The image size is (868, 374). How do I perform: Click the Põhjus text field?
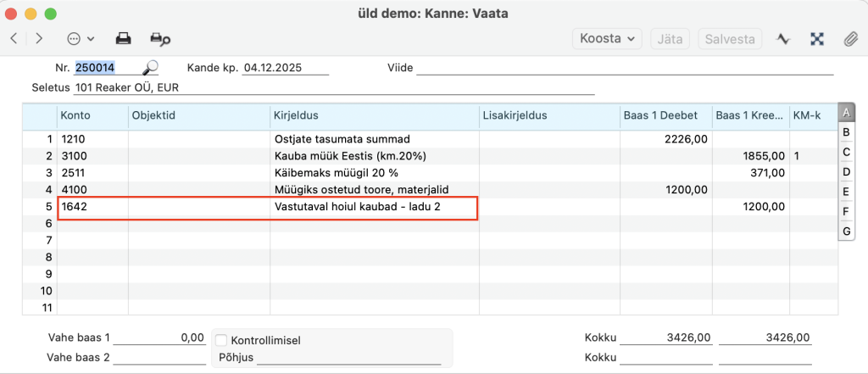[348, 358]
